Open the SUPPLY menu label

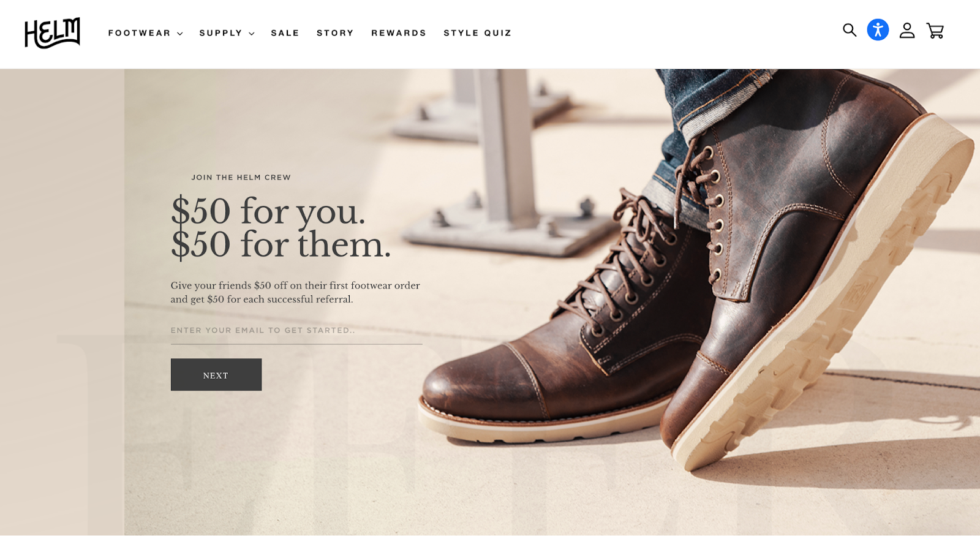click(x=221, y=33)
